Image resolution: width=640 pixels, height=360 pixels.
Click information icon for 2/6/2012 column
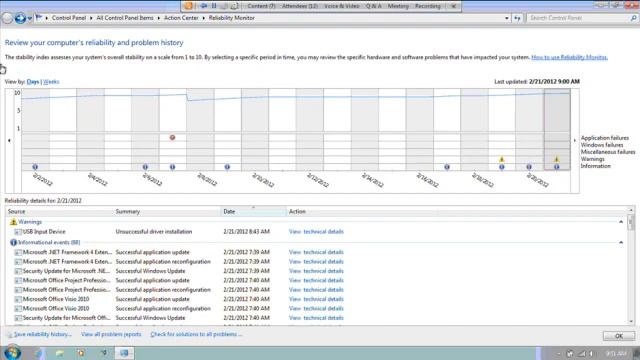point(145,167)
